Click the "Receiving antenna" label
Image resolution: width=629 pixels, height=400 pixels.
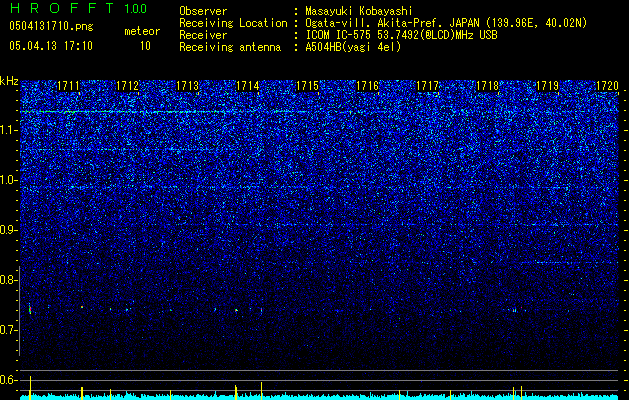pos(230,47)
